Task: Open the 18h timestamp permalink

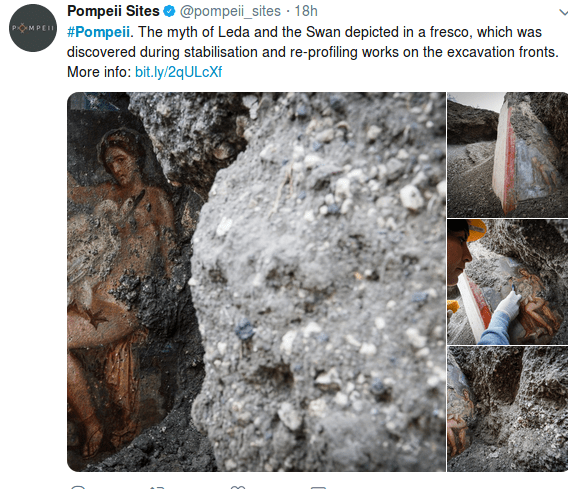Action: point(306,11)
